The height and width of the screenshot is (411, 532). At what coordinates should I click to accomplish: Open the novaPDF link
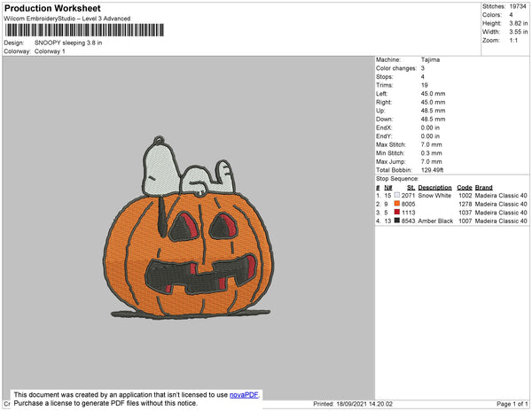click(244, 395)
